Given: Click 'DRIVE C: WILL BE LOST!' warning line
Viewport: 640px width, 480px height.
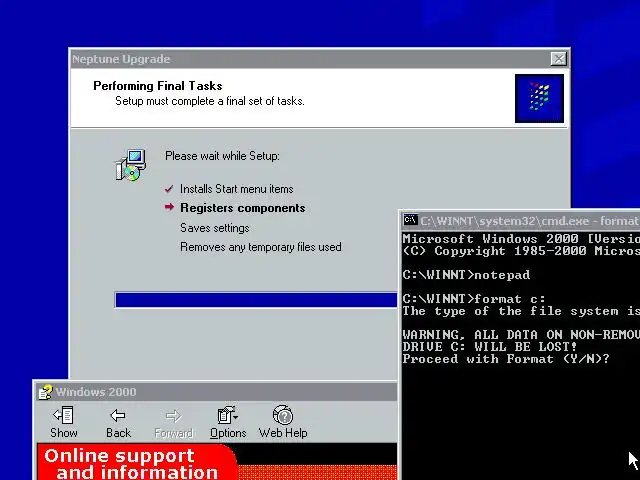Looking at the screenshot, I should pyautogui.click(x=489, y=347).
